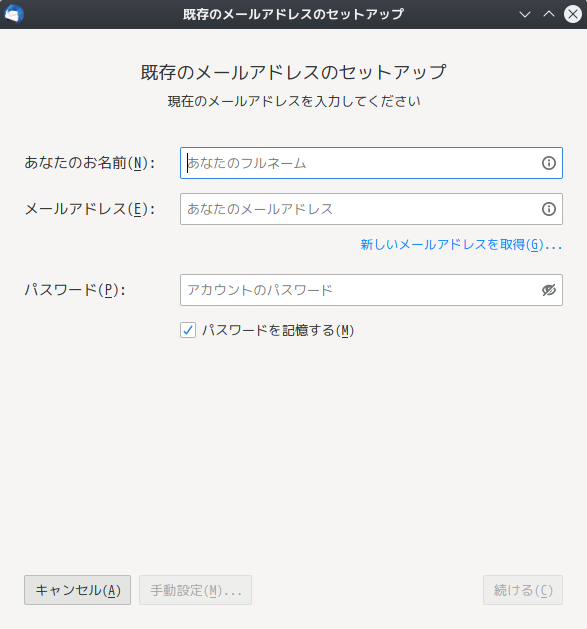
Task: Open the info icon in the email address field
Action: 548,209
